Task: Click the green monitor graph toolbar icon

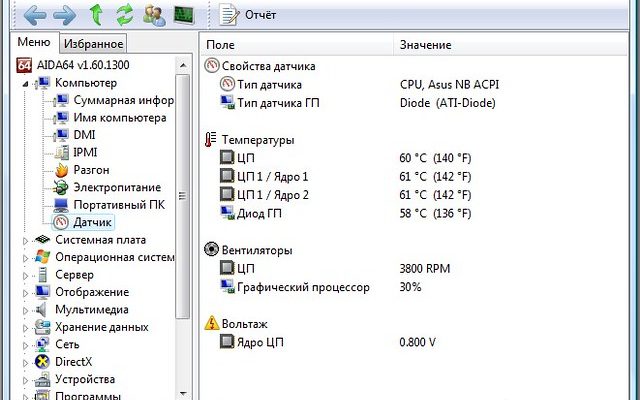Action: click(x=184, y=15)
